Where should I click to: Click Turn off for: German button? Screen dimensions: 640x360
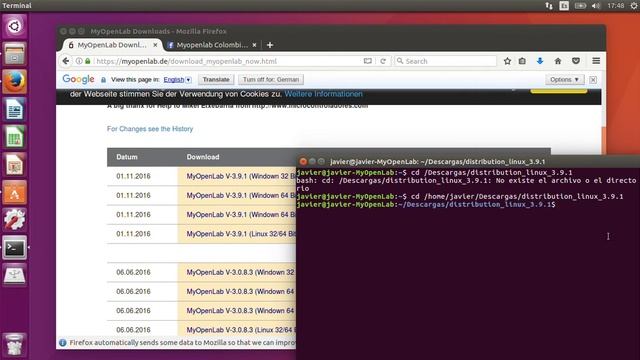[271, 80]
